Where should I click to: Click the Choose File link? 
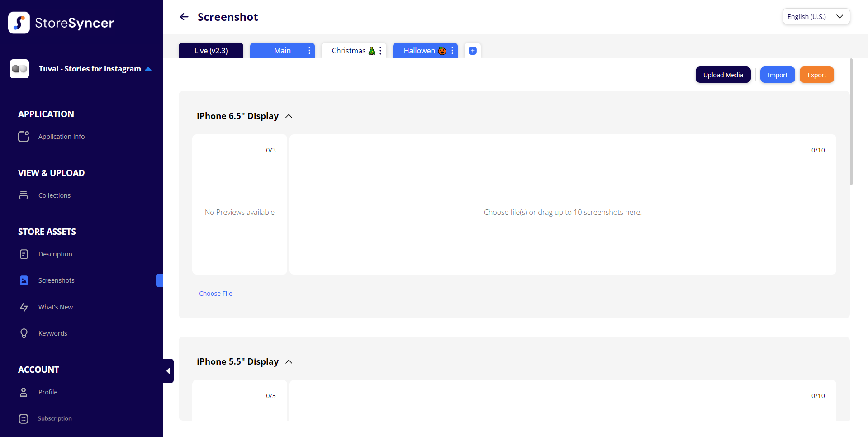(x=216, y=294)
